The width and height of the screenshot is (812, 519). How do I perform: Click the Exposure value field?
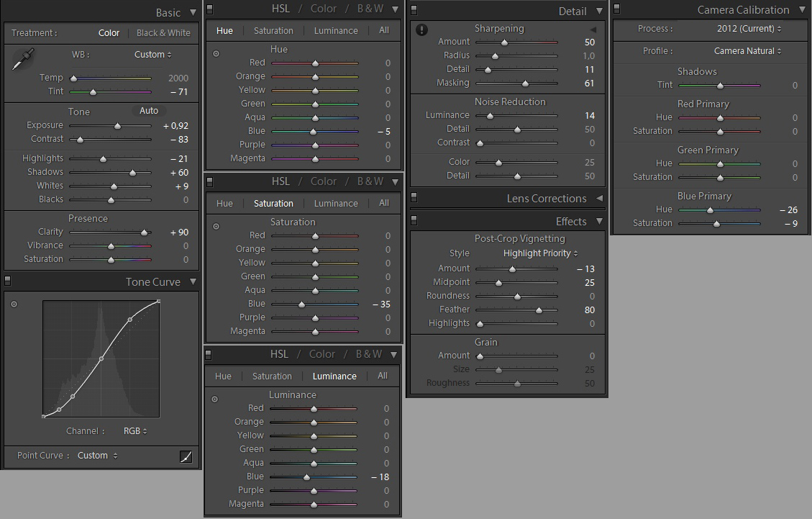click(175, 126)
